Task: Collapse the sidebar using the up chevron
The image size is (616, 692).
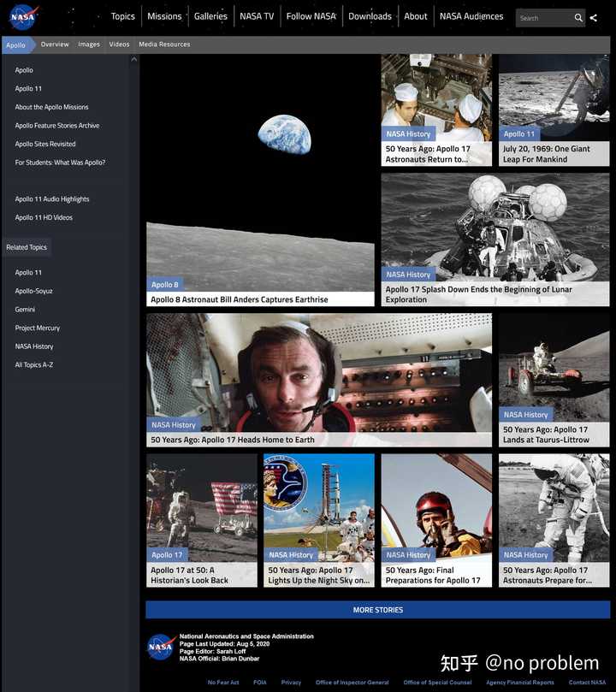Action: (x=134, y=59)
